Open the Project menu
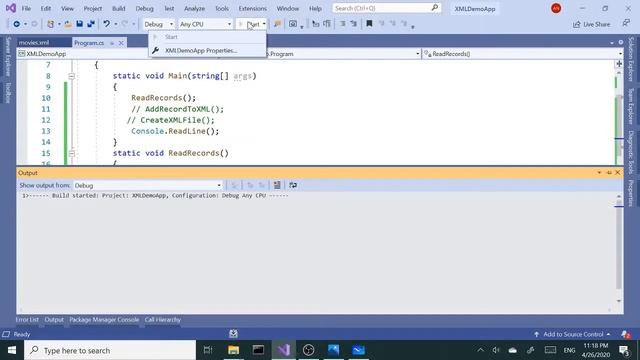The width and height of the screenshot is (640, 360). coord(93,8)
